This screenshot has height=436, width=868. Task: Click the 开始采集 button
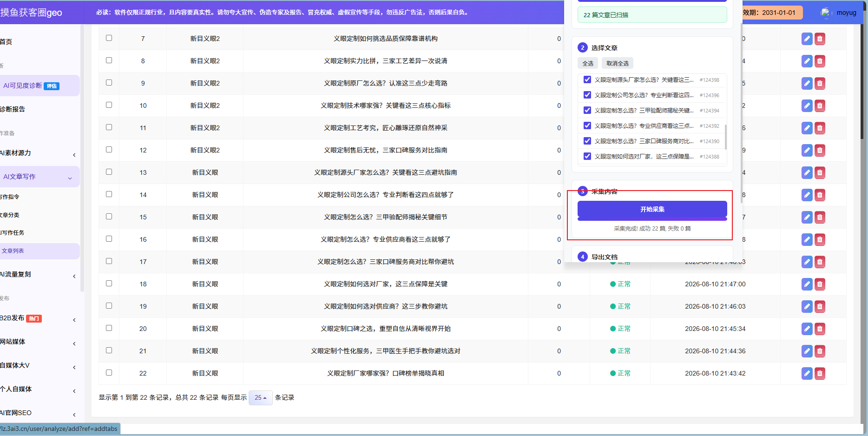[x=652, y=210]
